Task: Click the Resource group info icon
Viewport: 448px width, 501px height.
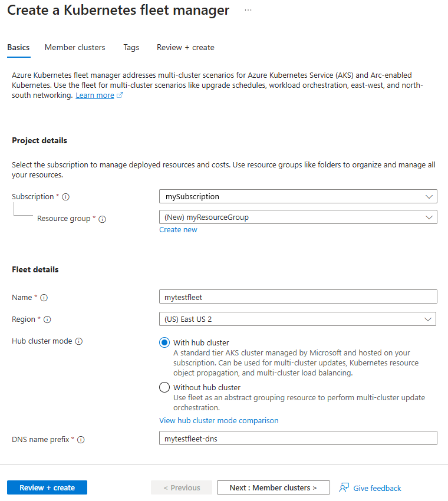Action: coord(102,219)
